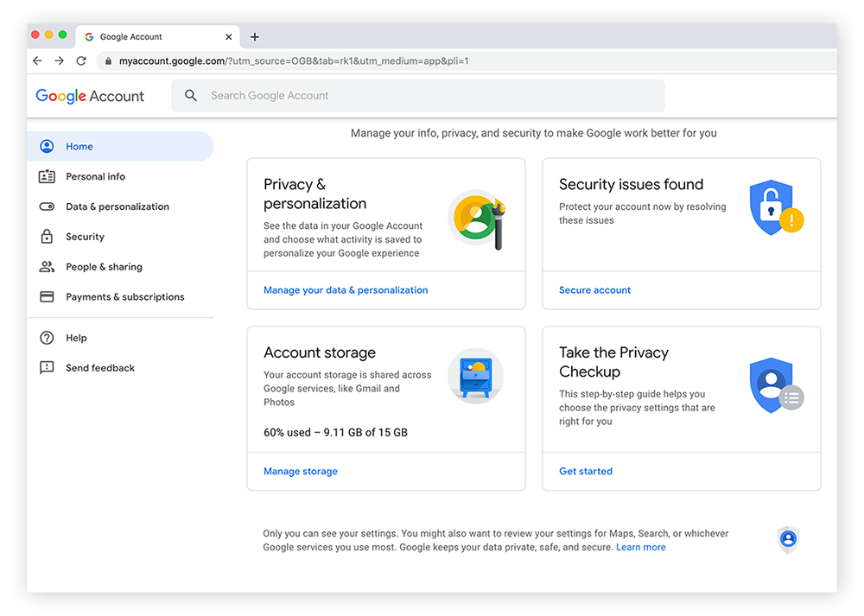This screenshot has width=864, height=616.
Task: Open a new browser tab
Action: pyautogui.click(x=254, y=36)
